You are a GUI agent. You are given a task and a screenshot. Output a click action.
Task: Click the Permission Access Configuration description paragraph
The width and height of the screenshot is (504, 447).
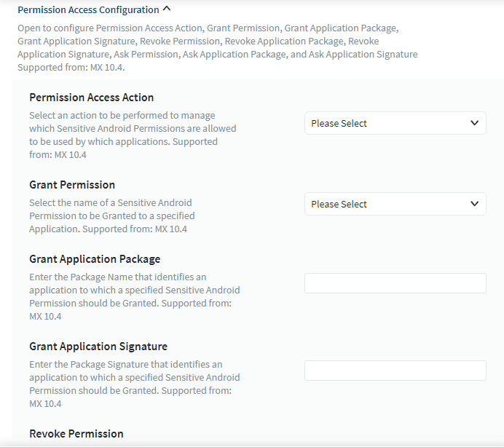pos(217,47)
